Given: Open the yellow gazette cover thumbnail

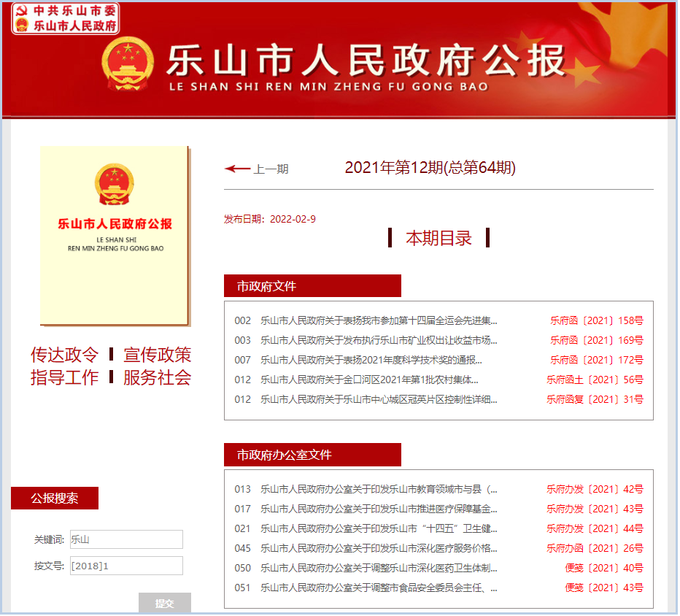Looking at the screenshot, I should click(115, 235).
